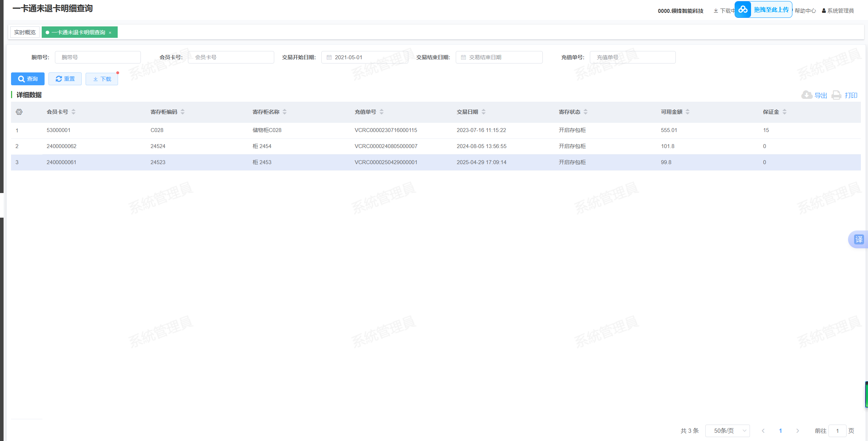Click calendar icon in transaction start date
This screenshot has width=868, height=441.
[x=329, y=57]
